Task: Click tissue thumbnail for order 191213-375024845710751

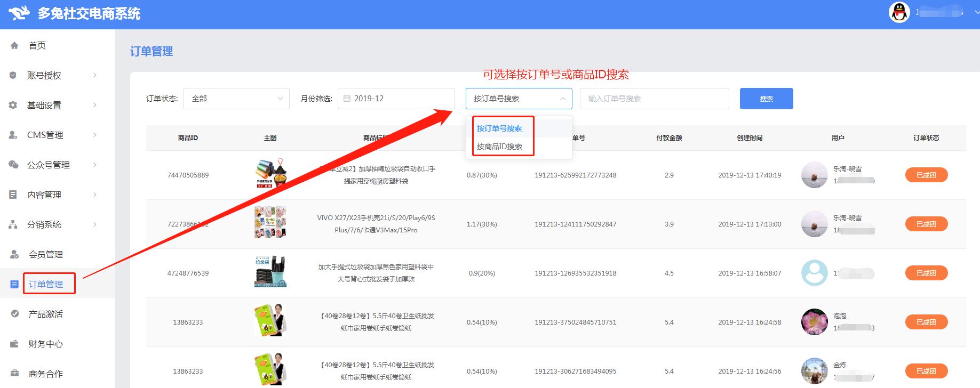Action: point(270,320)
